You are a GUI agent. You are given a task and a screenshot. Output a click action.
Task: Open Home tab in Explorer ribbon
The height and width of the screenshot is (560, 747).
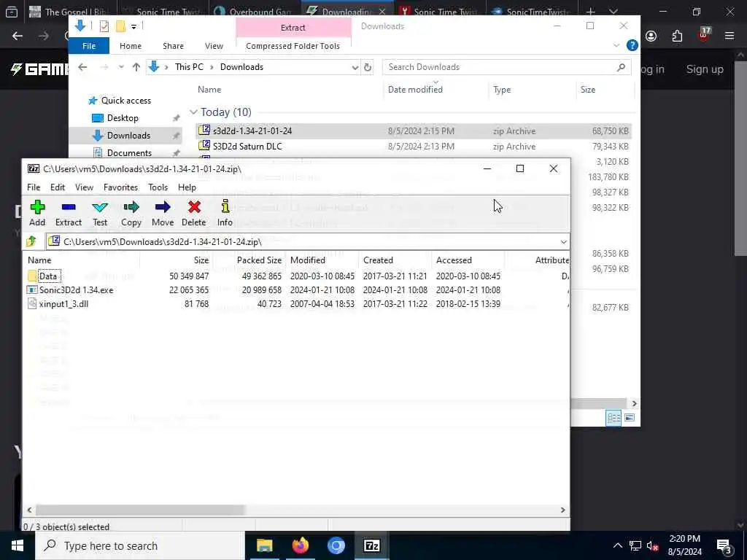(x=131, y=46)
